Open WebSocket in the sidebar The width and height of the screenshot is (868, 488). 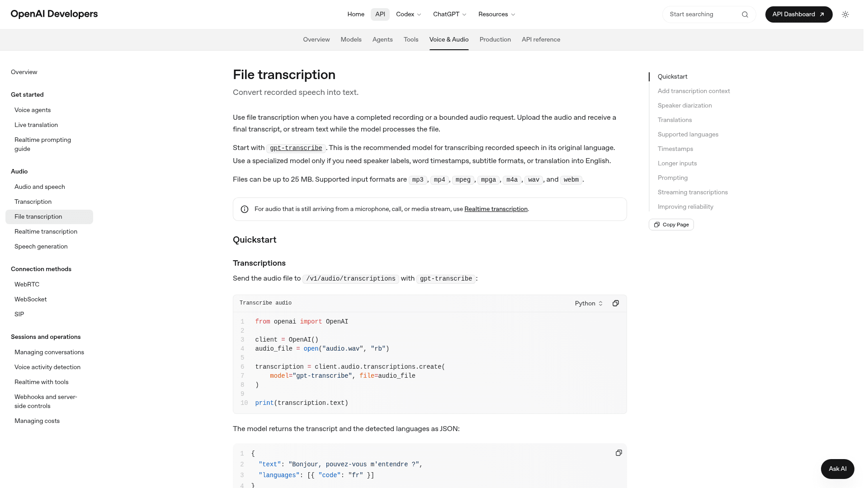[30, 300]
